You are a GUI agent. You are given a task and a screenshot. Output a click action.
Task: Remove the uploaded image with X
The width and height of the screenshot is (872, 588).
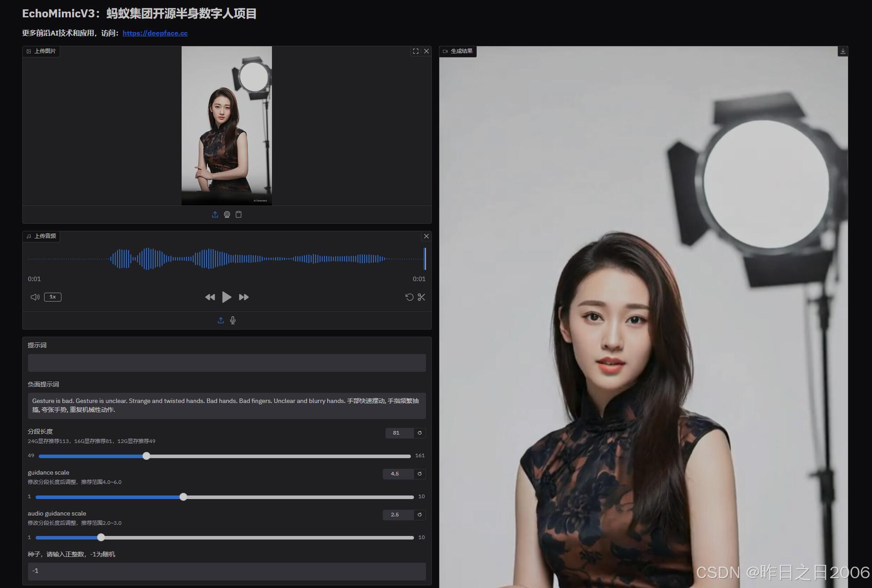click(426, 51)
